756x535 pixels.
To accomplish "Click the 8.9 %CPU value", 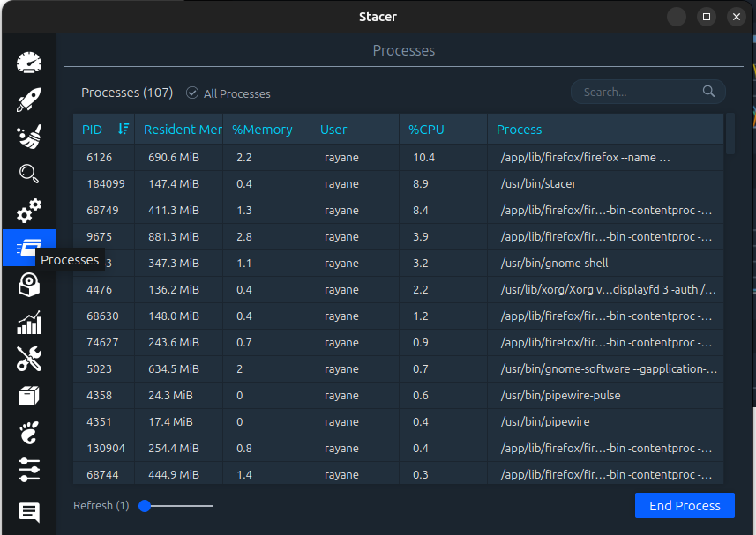I will point(421,184).
